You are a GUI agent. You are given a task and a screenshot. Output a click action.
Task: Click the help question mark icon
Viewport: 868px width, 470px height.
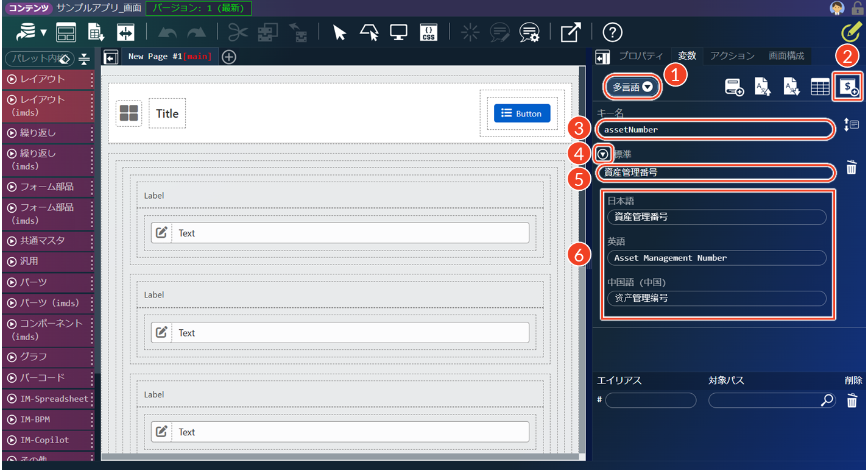612,33
